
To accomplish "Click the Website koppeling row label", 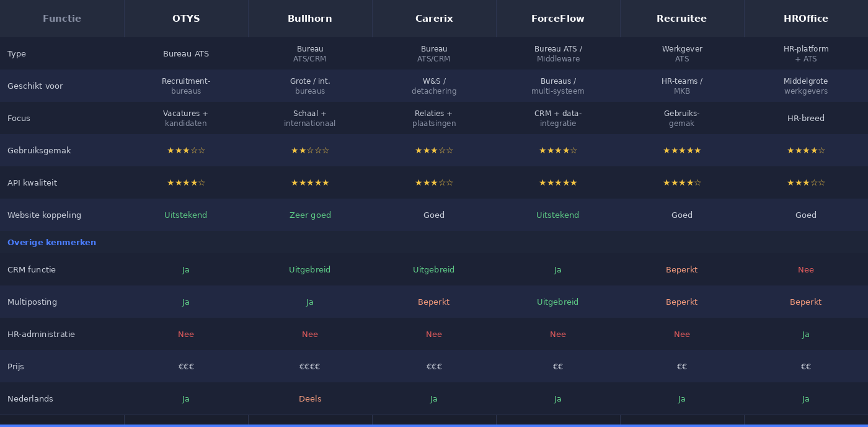I will click(x=44, y=215).
